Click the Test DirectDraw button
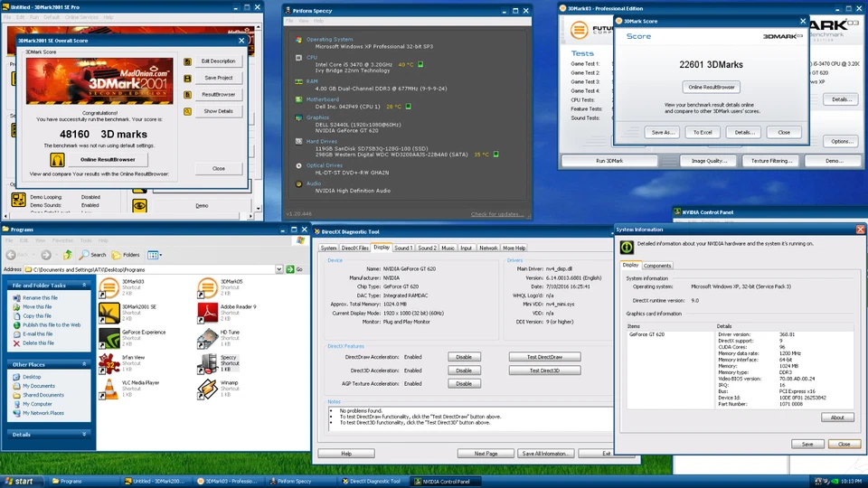 542,357
